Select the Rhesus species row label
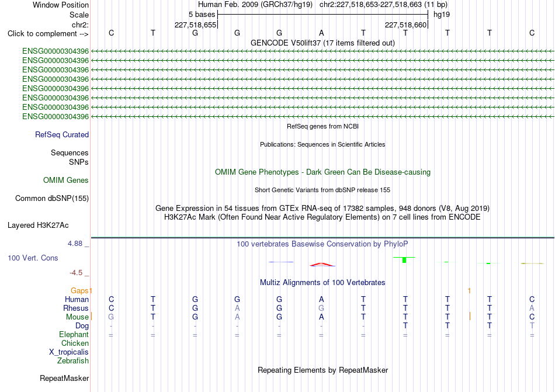The width and height of the screenshot is (555, 392). [76, 308]
